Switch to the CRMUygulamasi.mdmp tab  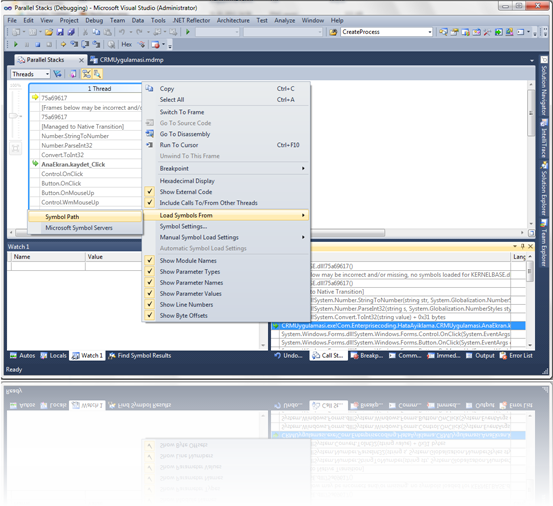click(x=127, y=60)
